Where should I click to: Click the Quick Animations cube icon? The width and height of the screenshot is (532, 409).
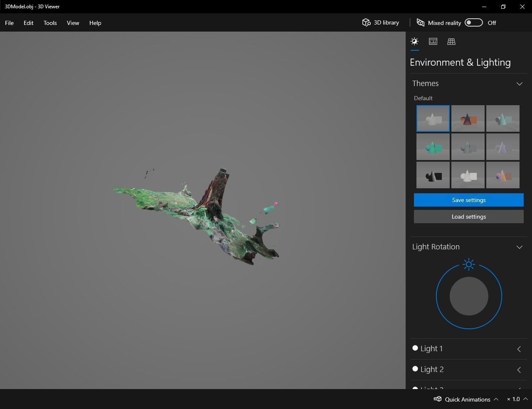point(438,399)
